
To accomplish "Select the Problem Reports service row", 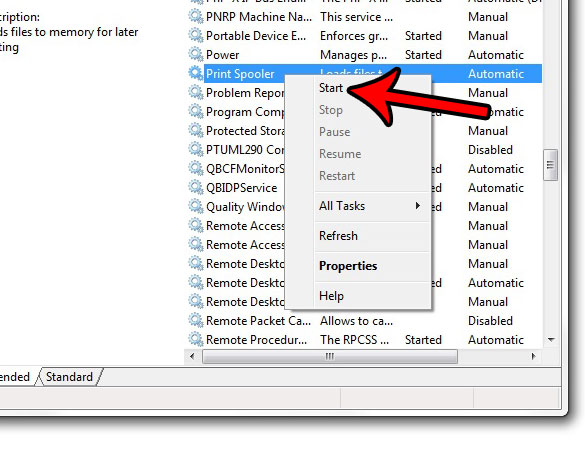I will tap(364, 93).
